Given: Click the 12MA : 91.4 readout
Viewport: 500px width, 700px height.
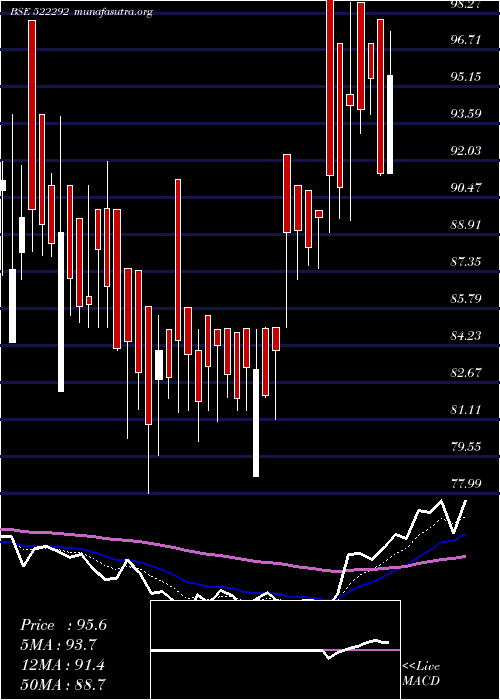Looking at the screenshot, I should pyautogui.click(x=62, y=664).
